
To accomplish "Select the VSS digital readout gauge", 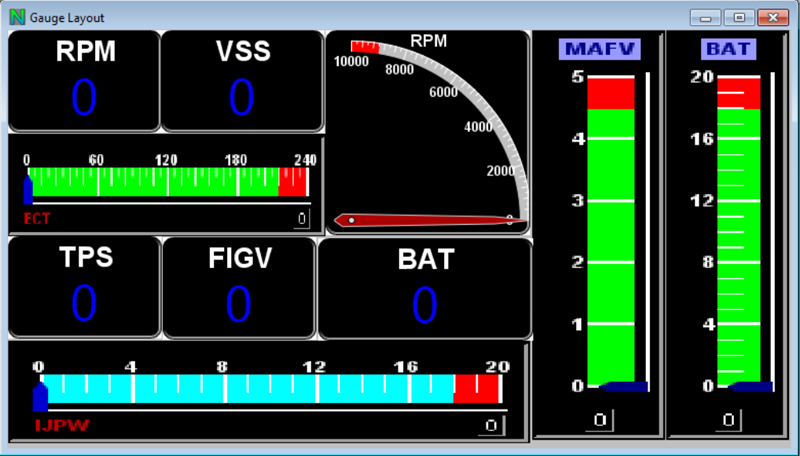I will pos(242,81).
